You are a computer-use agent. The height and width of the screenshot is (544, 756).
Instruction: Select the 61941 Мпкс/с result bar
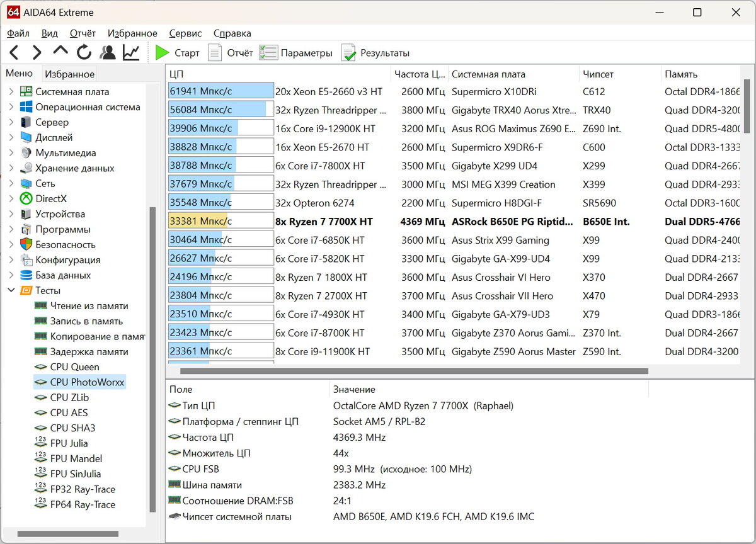[x=220, y=91]
